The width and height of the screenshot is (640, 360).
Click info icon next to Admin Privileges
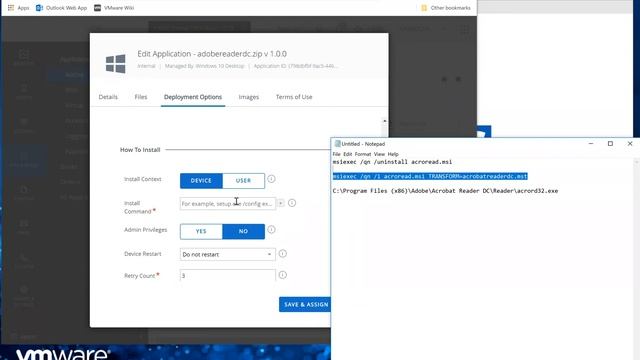coord(271,229)
